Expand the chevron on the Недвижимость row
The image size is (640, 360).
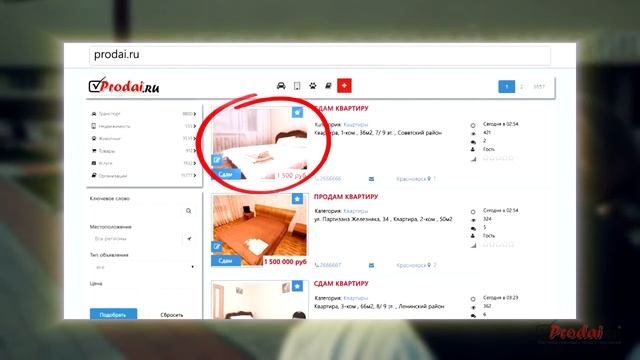[195, 126]
